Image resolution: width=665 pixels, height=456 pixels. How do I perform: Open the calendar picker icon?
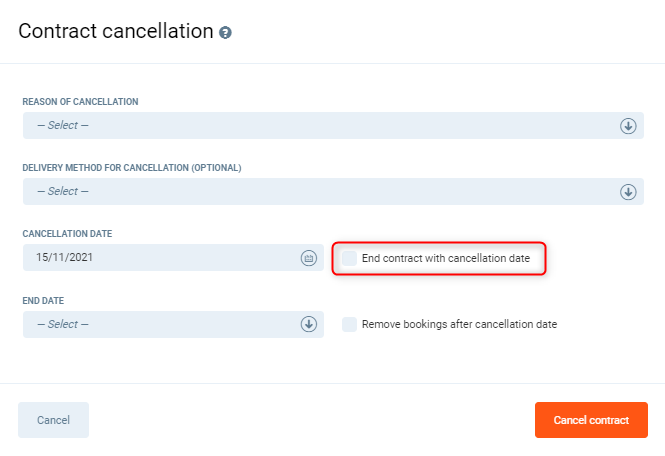308,258
